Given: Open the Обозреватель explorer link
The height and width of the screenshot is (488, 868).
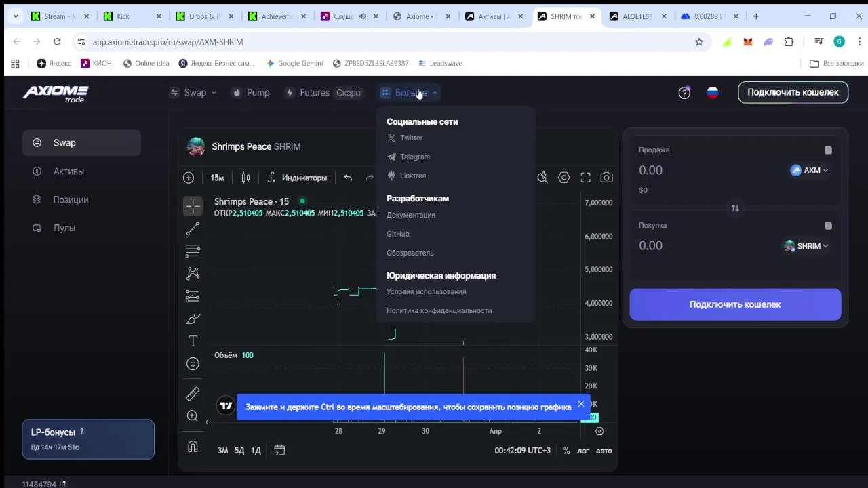Looking at the screenshot, I should pyautogui.click(x=410, y=253).
